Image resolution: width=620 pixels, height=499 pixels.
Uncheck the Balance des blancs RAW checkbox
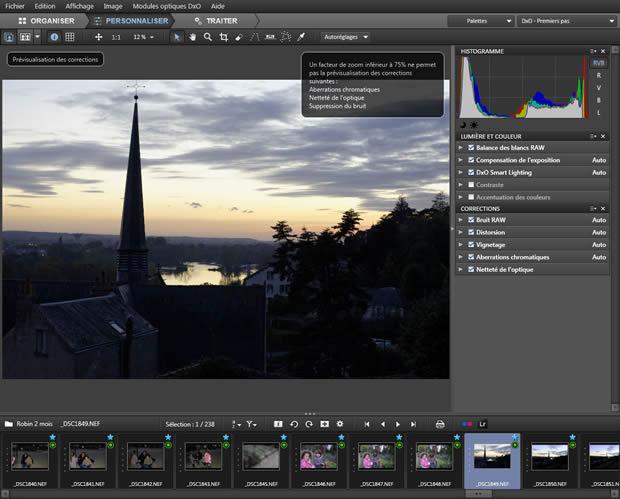pyautogui.click(x=471, y=147)
